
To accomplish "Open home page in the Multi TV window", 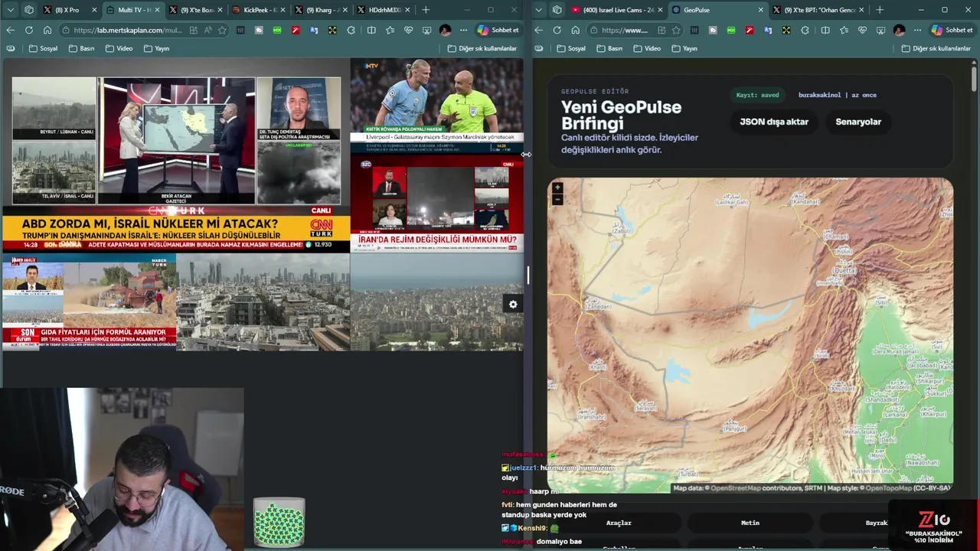I will coord(47,30).
